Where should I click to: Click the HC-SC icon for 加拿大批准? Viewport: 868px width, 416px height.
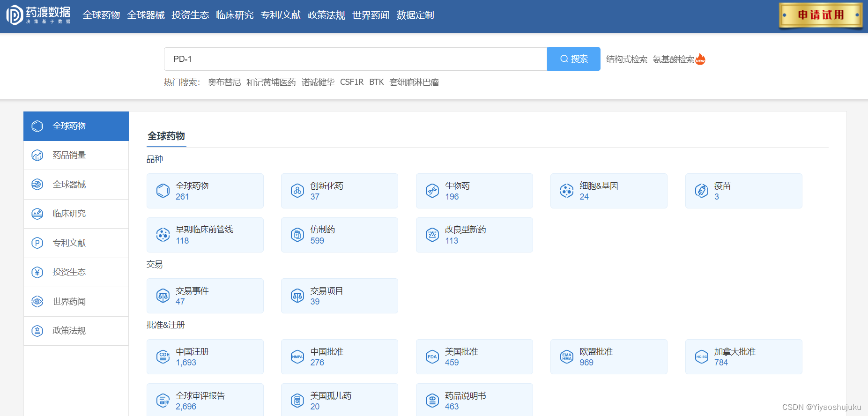coord(702,357)
